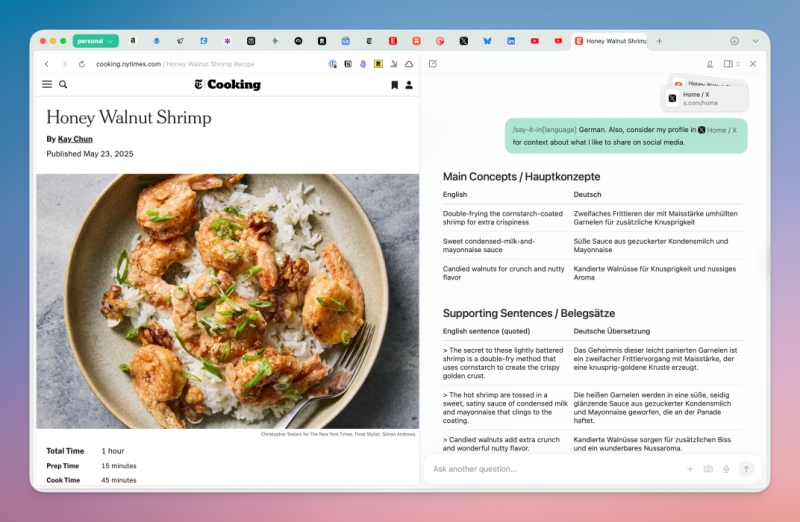Select the Honey Walnut Shrimp tab
The height and width of the screenshot is (522, 800).
610,41
